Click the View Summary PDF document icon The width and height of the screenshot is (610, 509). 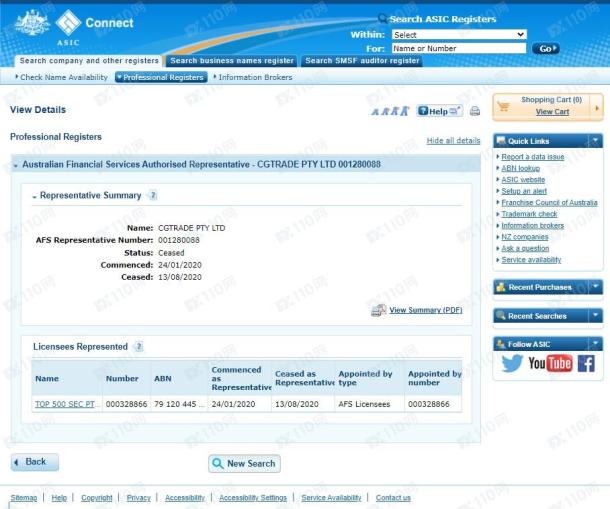pos(378,310)
